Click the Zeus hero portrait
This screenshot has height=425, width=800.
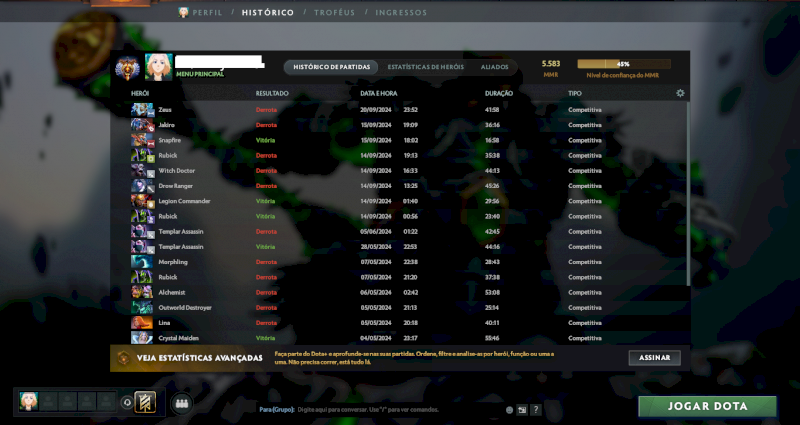point(142,110)
